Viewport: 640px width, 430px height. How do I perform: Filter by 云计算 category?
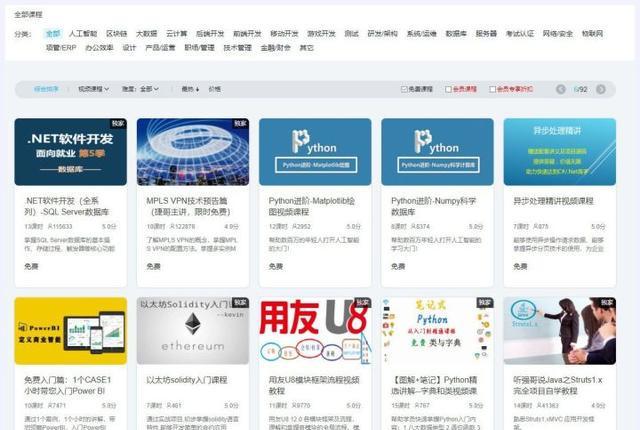[177, 33]
